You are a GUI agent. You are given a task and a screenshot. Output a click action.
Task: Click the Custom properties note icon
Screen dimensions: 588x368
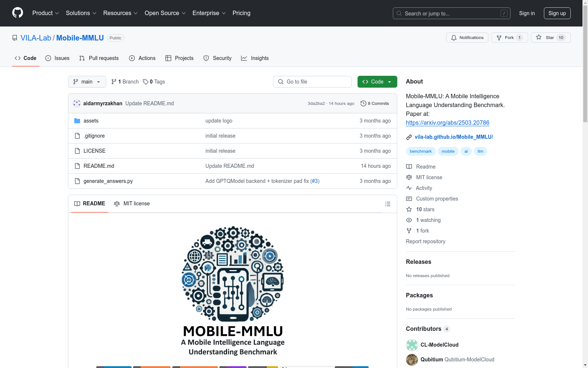pos(409,199)
